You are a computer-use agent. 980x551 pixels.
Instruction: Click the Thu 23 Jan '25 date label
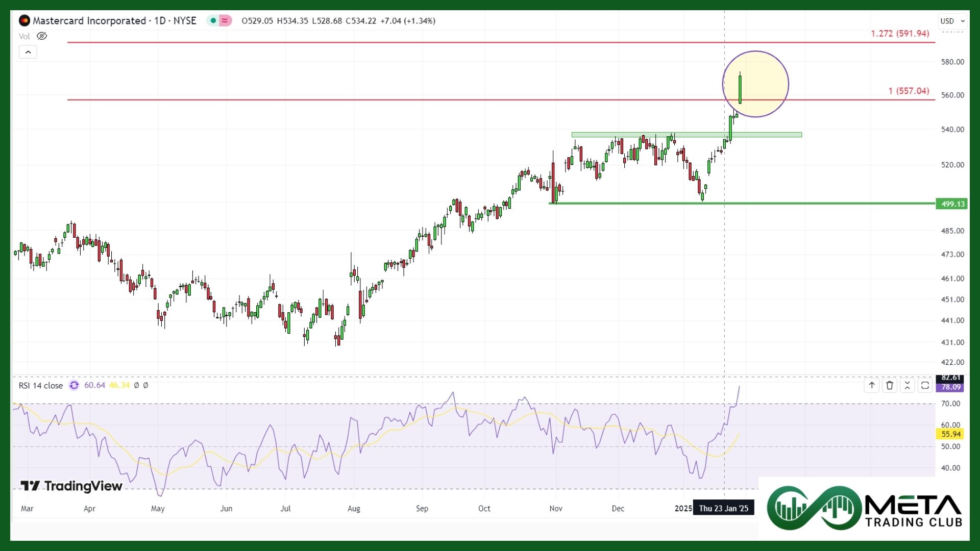tap(723, 509)
